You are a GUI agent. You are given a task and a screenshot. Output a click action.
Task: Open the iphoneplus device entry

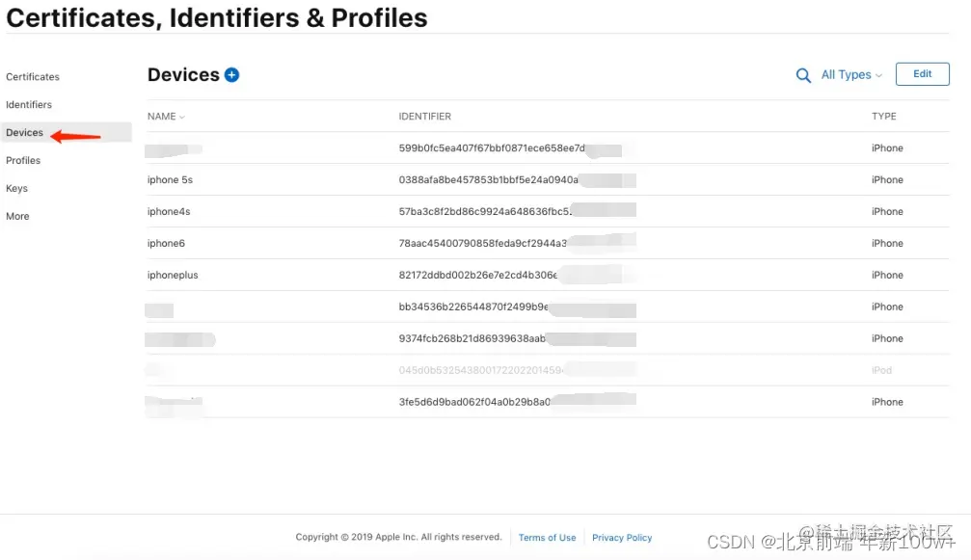point(548,275)
